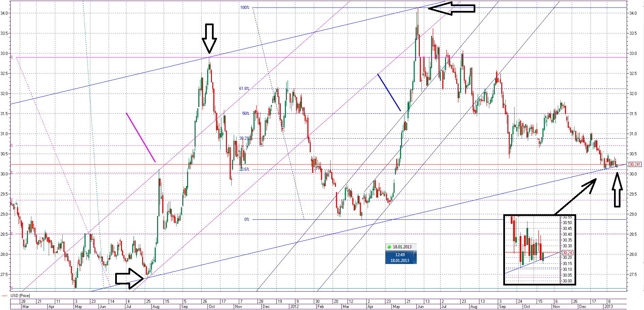Click the 30.50 label on the inset chart scale
This screenshot has height=310, width=644.
click(567, 223)
